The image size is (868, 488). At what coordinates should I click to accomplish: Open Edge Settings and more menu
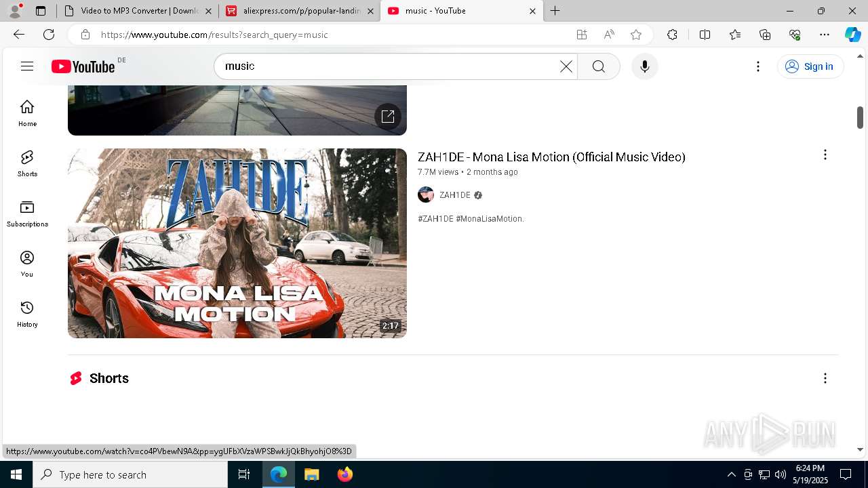click(825, 35)
